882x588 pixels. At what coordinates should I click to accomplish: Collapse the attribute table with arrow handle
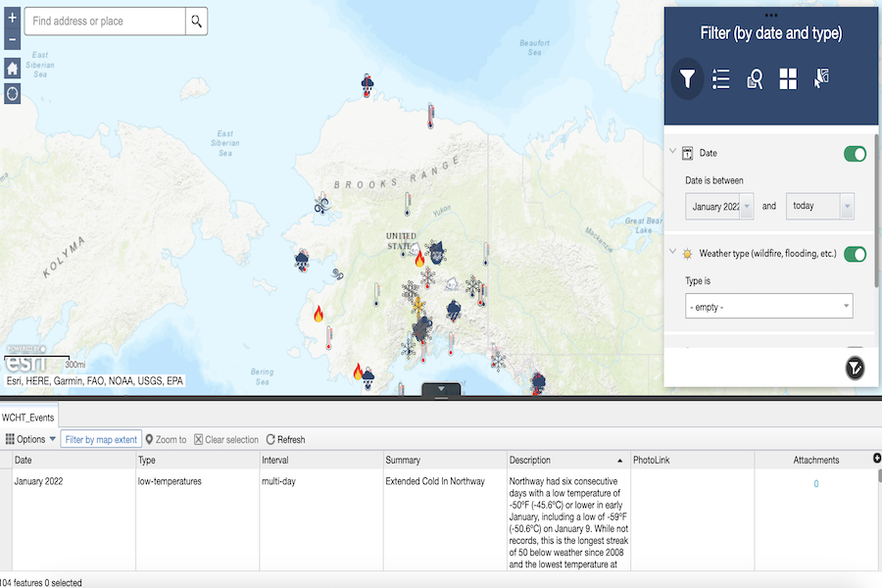coord(441,389)
